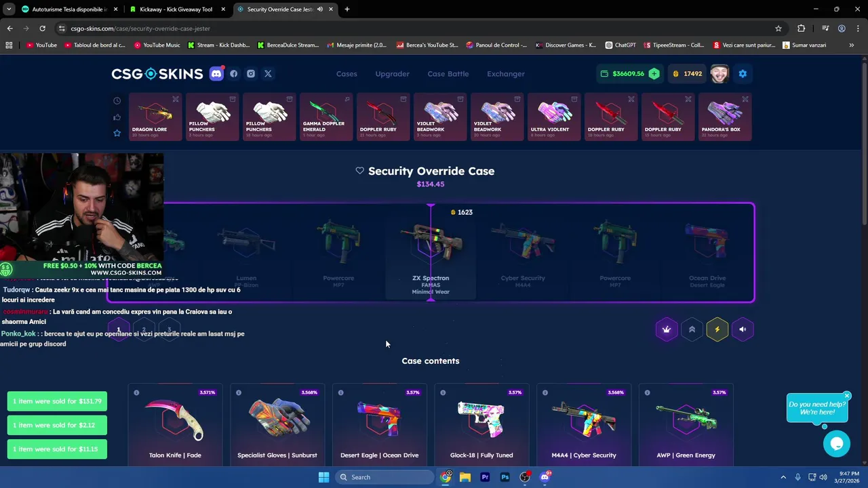Click the green add balance plus button
Viewport: 868px width, 488px height.
654,74
